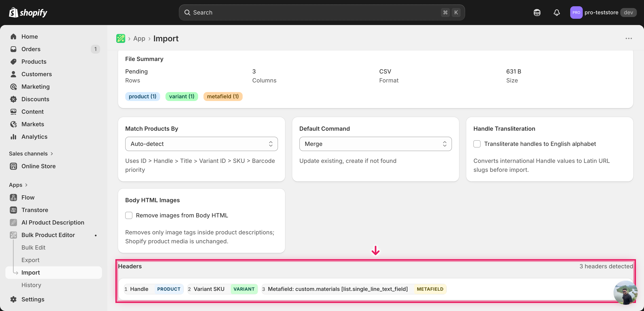Click the variant (1) badge

click(182, 97)
